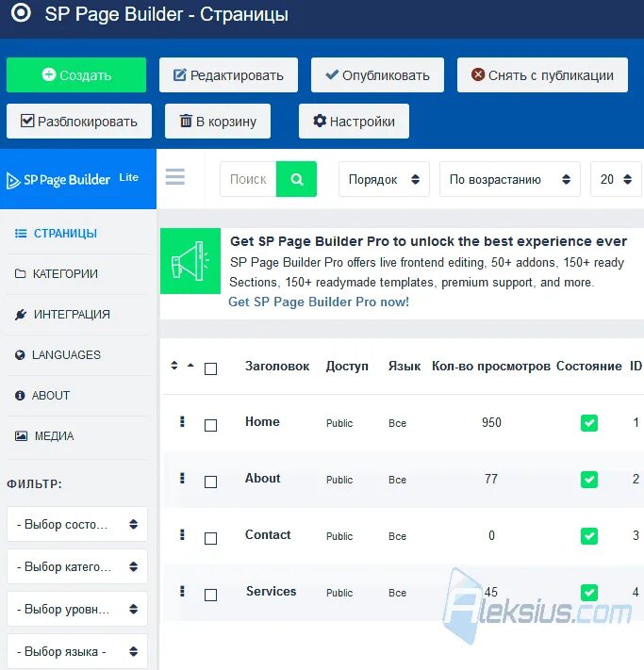Sort by Заголовок column
This screenshot has height=670, width=644.
click(277, 367)
